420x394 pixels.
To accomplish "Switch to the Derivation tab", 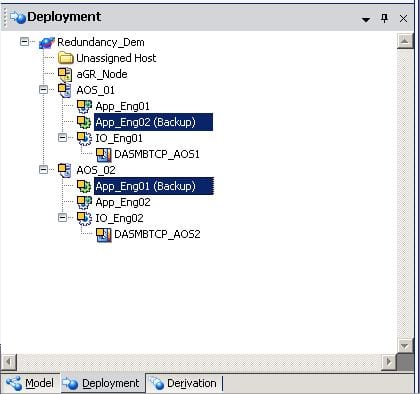I will 183,383.
